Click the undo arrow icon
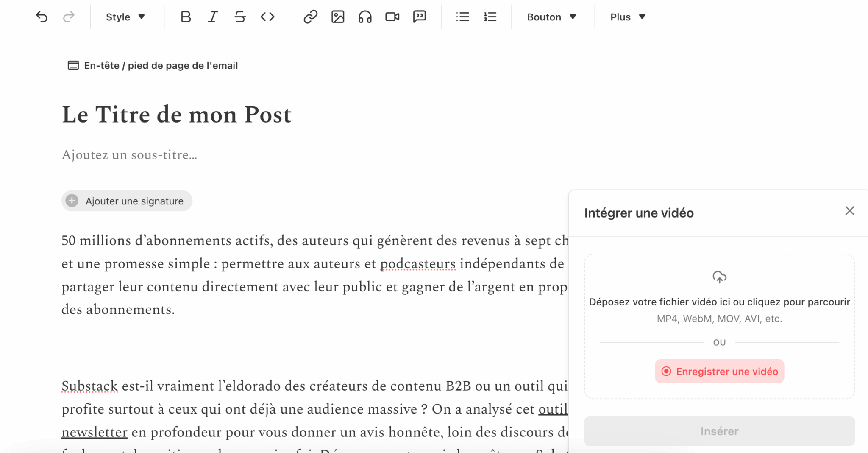The image size is (868, 453). tap(42, 17)
